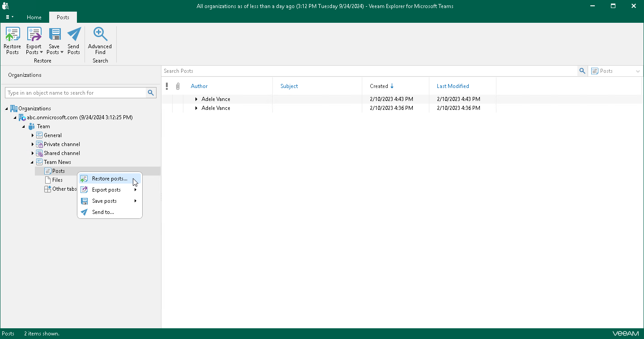The height and width of the screenshot is (339, 644).
Task: Click the object name search field
Action: click(x=76, y=93)
